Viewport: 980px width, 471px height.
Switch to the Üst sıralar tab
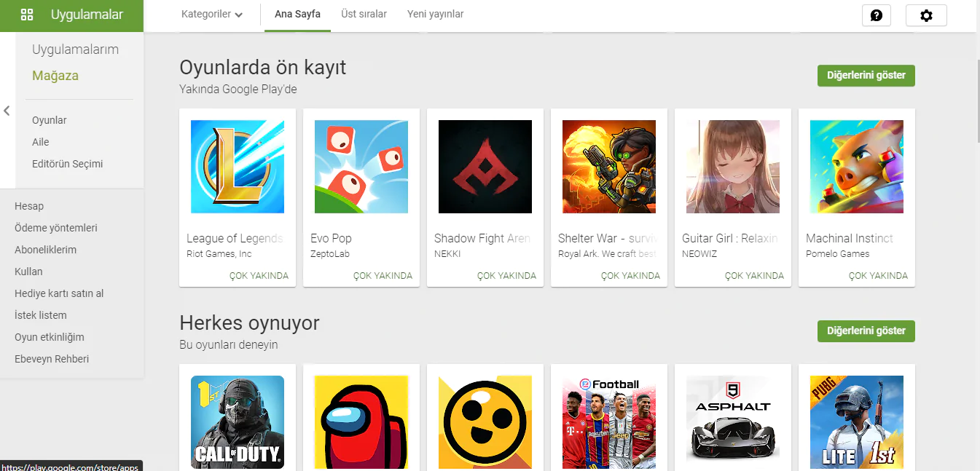pos(364,15)
